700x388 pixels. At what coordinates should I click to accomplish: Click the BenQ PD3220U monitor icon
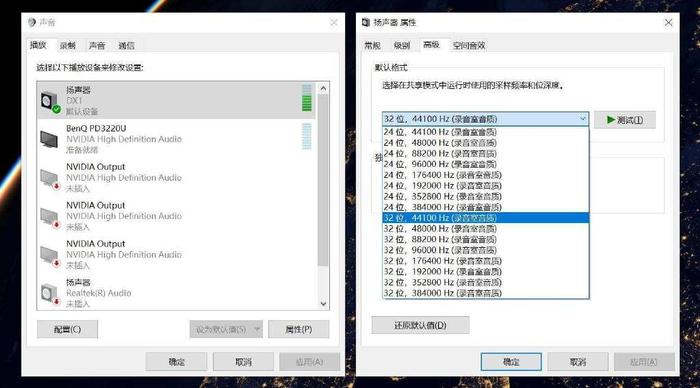tap(49, 139)
